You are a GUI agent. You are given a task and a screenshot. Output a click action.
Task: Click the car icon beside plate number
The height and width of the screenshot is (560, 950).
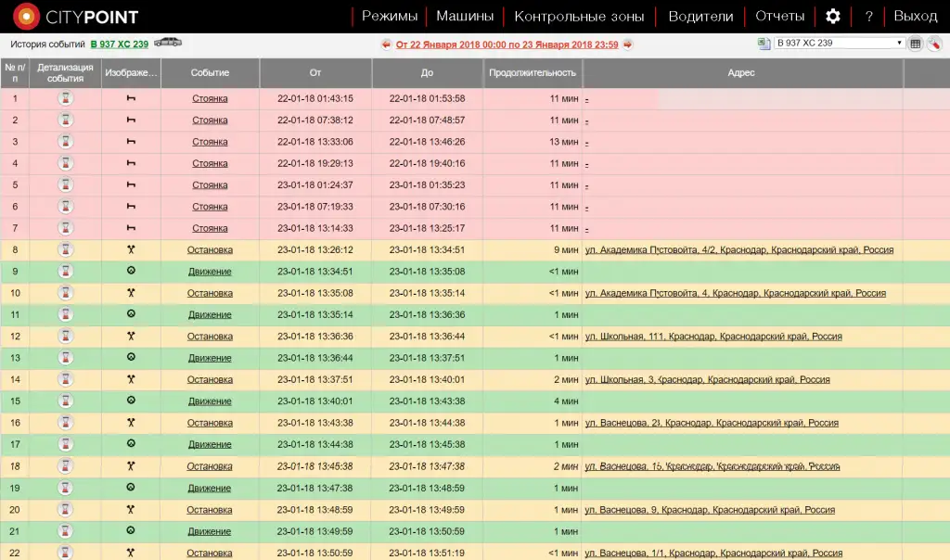pyautogui.click(x=168, y=43)
